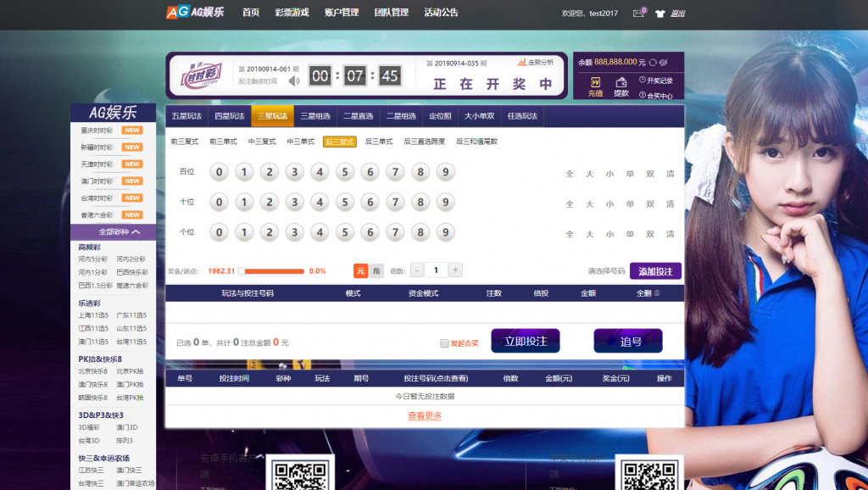Switch to 三星组选 tab
This screenshot has width=868, height=490.
[x=315, y=116]
